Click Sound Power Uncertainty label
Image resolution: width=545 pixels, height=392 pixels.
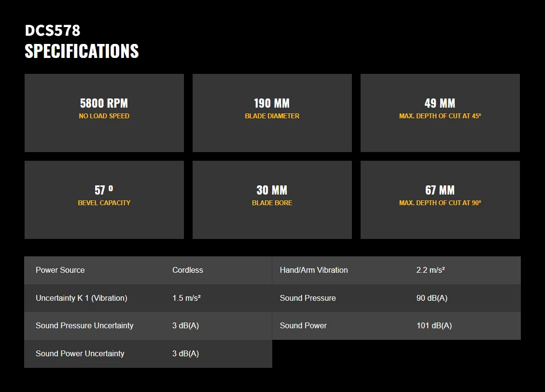point(80,354)
